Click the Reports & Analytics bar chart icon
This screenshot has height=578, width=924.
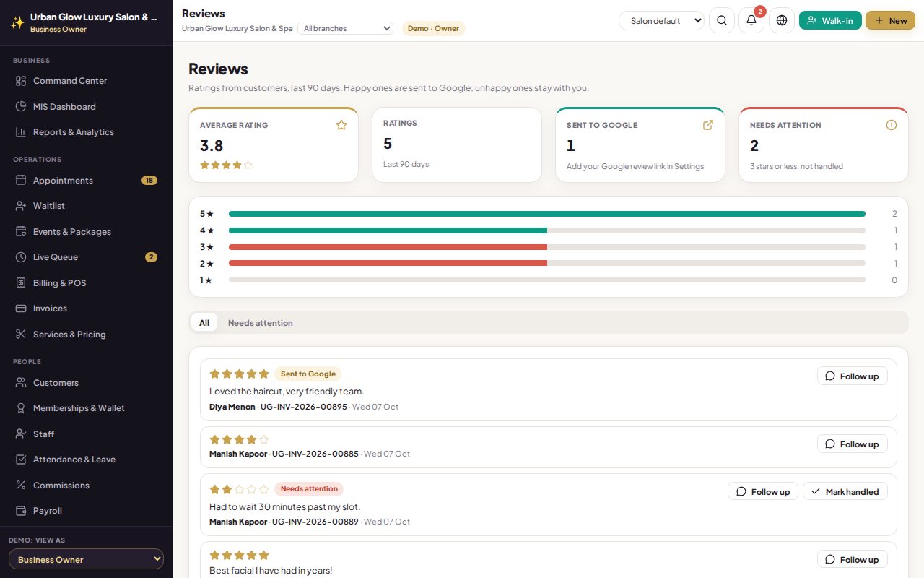21,132
